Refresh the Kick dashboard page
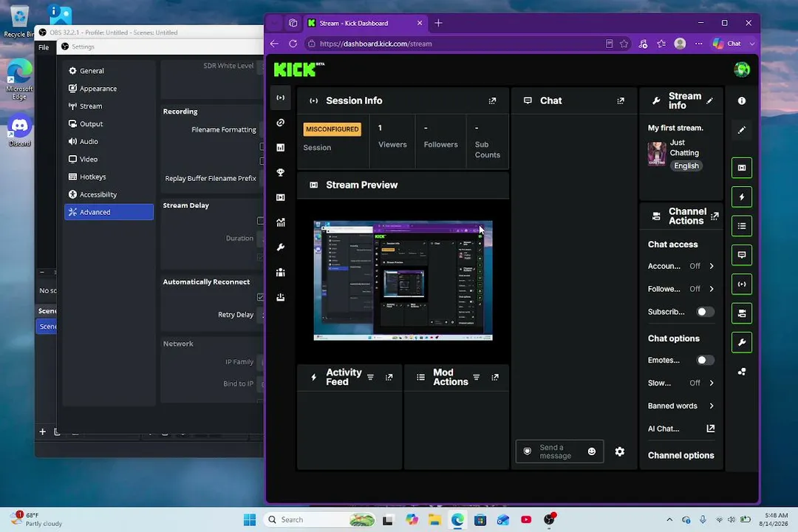798x532 pixels. pyautogui.click(x=293, y=44)
